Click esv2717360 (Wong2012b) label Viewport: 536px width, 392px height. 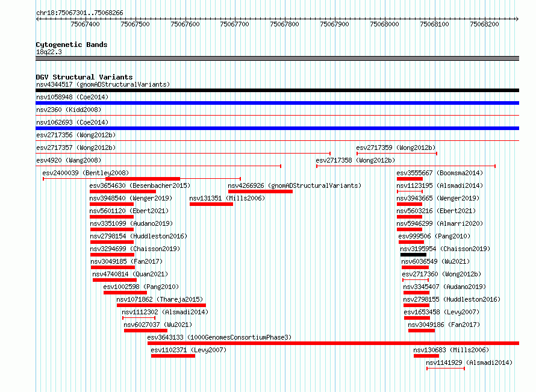pyautogui.click(x=441, y=274)
